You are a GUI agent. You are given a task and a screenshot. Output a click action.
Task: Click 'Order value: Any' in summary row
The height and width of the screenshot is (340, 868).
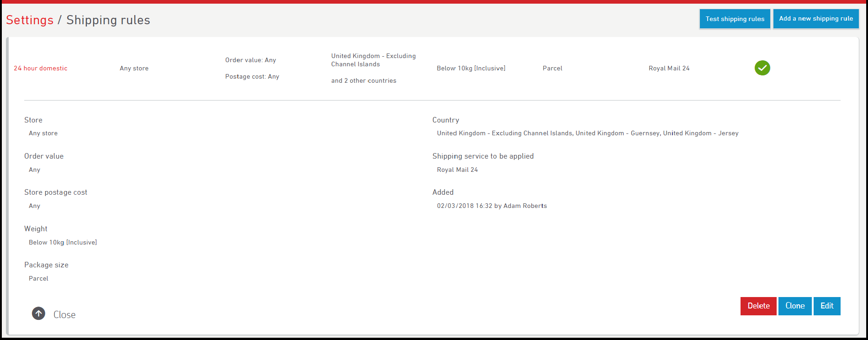click(x=250, y=60)
